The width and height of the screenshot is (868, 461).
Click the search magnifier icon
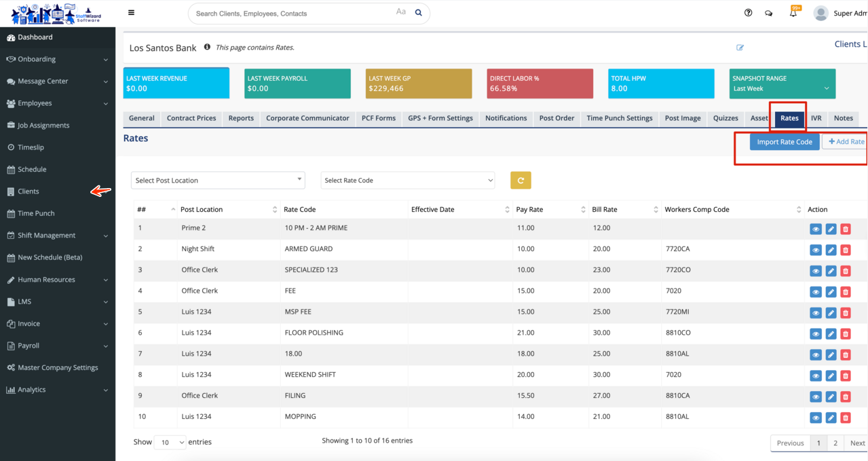pos(419,13)
